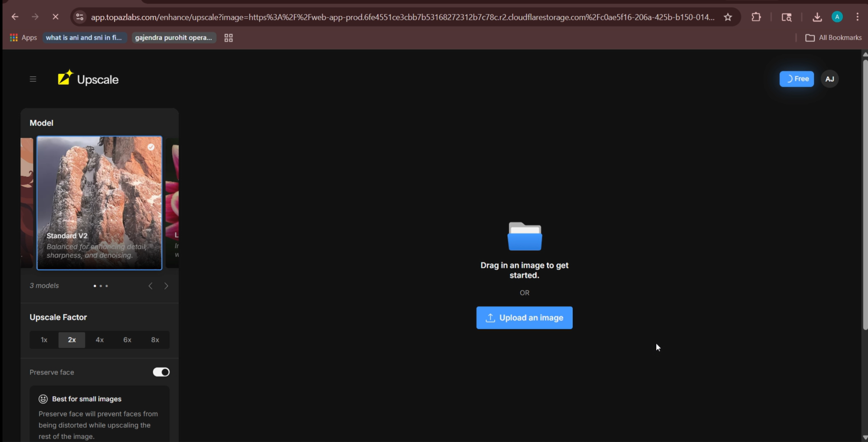This screenshot has width=868, height=442.
Task: Select the partially visible model card on the left
Action: [x=27, y=203]
